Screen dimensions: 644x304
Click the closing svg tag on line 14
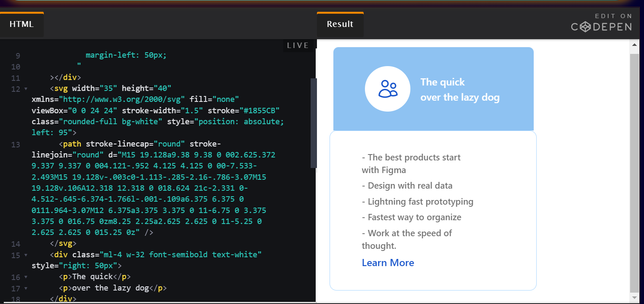tap(63, 244)
